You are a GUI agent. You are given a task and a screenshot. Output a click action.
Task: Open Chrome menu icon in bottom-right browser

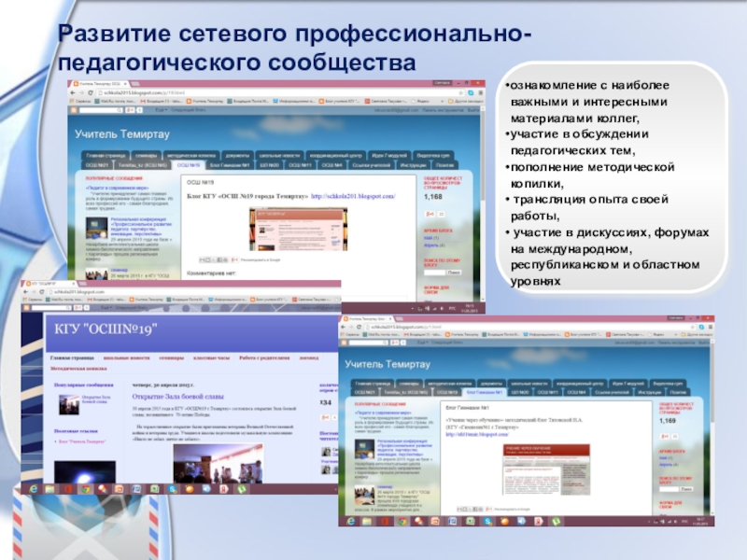coord(711,327)
